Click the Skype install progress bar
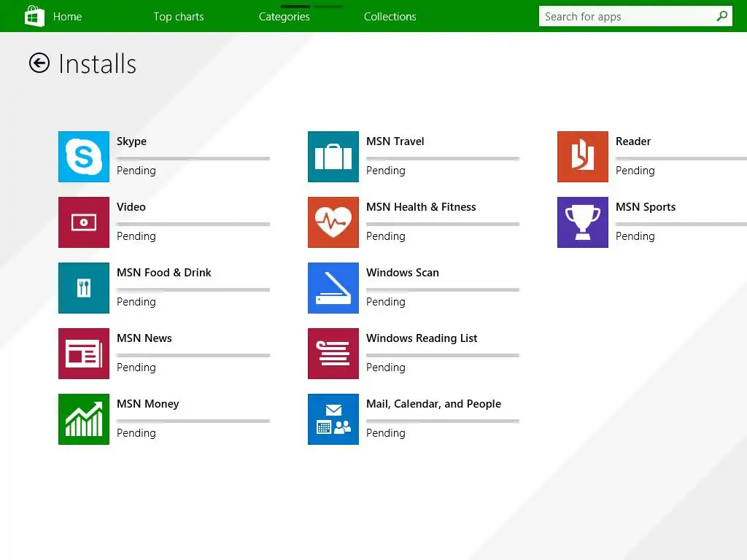747x560 pixels. click(x=193, y=158)
